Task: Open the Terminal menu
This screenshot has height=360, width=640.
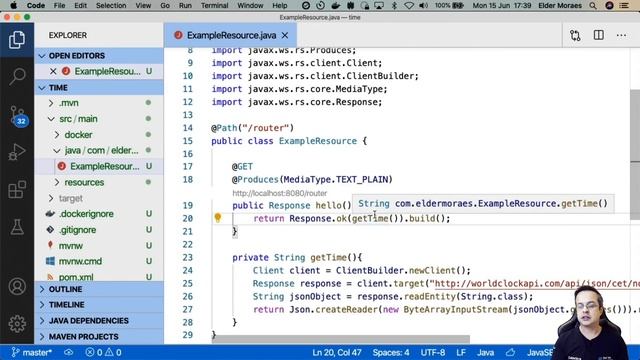Action: [x=214, y=6]
